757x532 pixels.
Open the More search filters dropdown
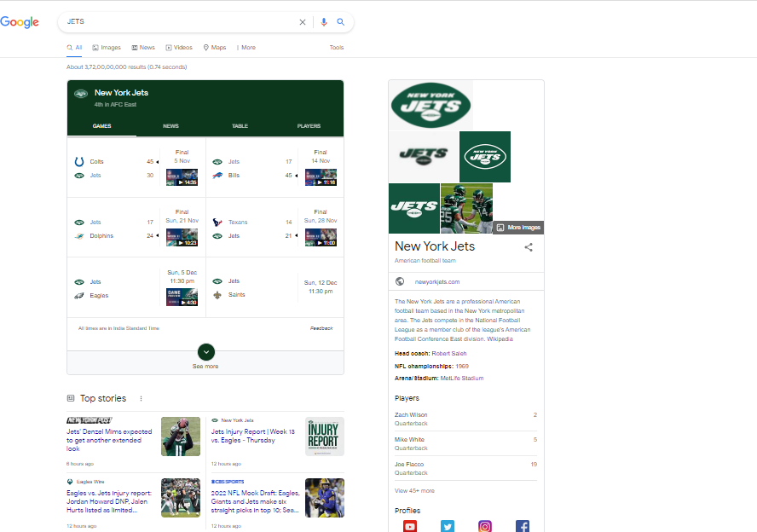point(246,48)
